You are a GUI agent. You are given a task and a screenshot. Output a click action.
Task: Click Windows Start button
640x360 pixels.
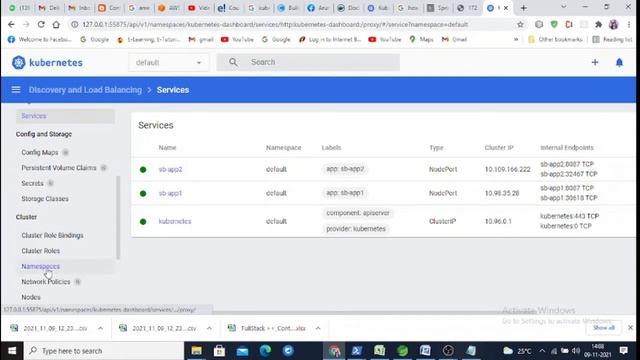tap(12, 351)
